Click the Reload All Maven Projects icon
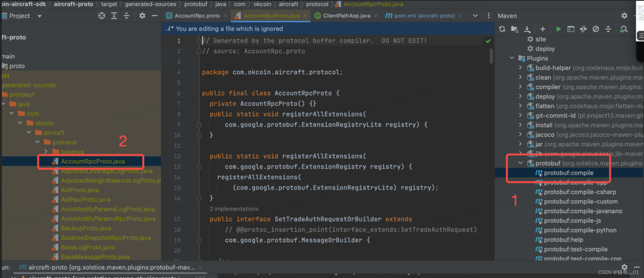The image size is (644, 278). point(502,29)
